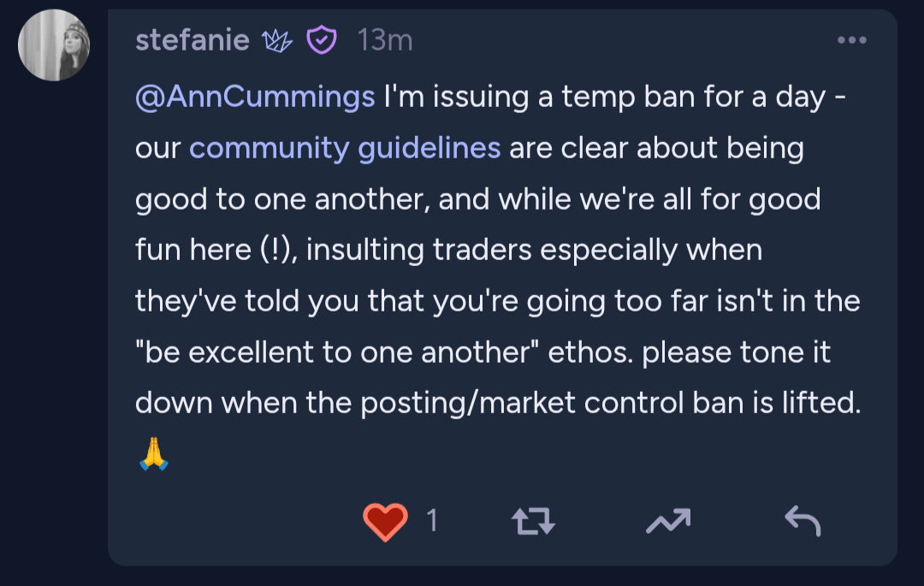Click the "insulting traders especially when" text line
This screenshot has height=586, width=924.
(535, 251)
